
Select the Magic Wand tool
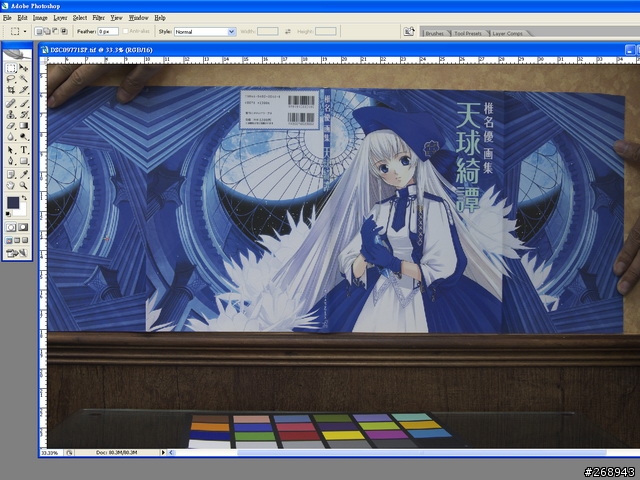(24, 78)
